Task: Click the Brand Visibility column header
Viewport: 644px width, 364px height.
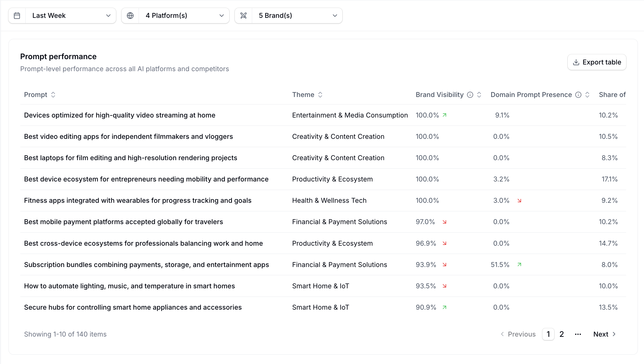Action: (x=440, y=95)
